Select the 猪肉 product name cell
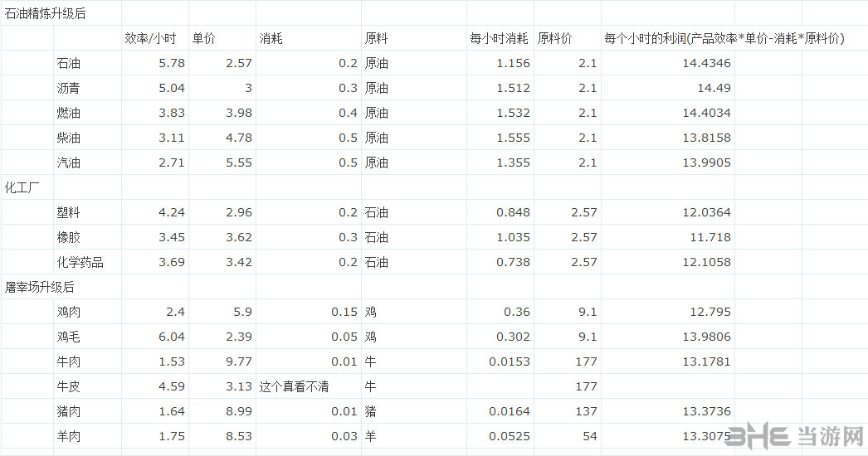This screenshot has height=456, width=868. click(69, 412)
